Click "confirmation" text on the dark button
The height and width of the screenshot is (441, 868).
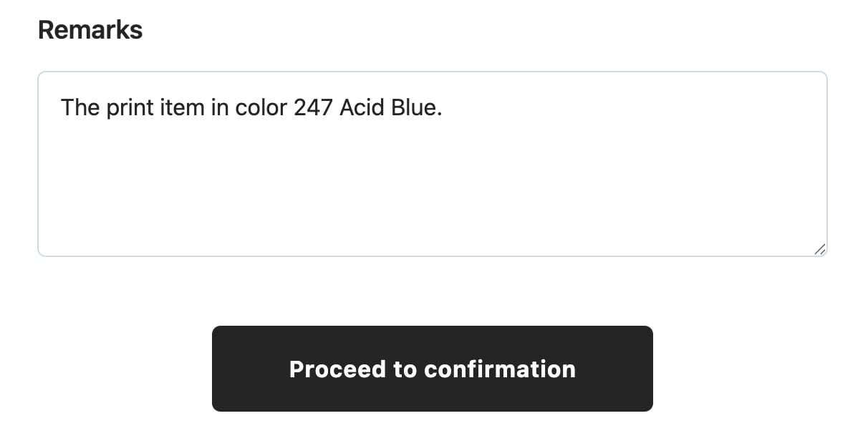tap(500, 369)
